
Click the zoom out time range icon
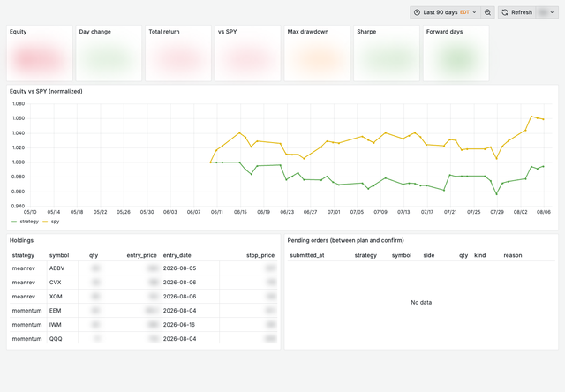coord(487,12)
